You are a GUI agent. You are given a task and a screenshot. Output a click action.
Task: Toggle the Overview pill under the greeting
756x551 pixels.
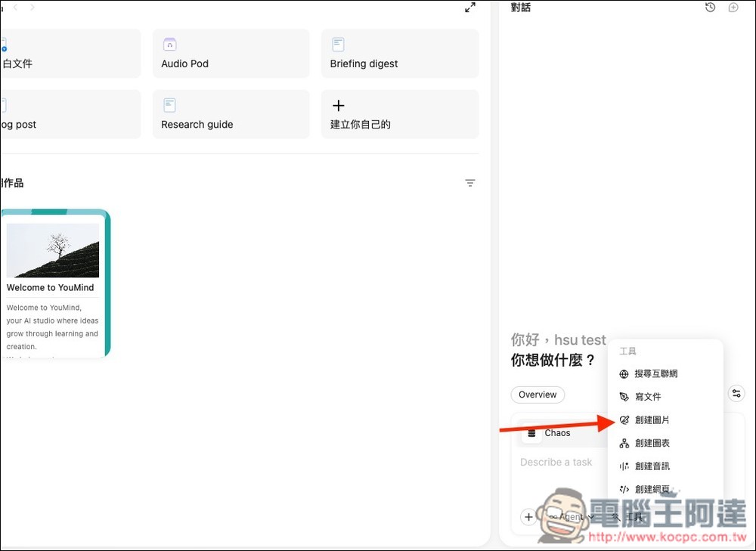coord(538,395)
